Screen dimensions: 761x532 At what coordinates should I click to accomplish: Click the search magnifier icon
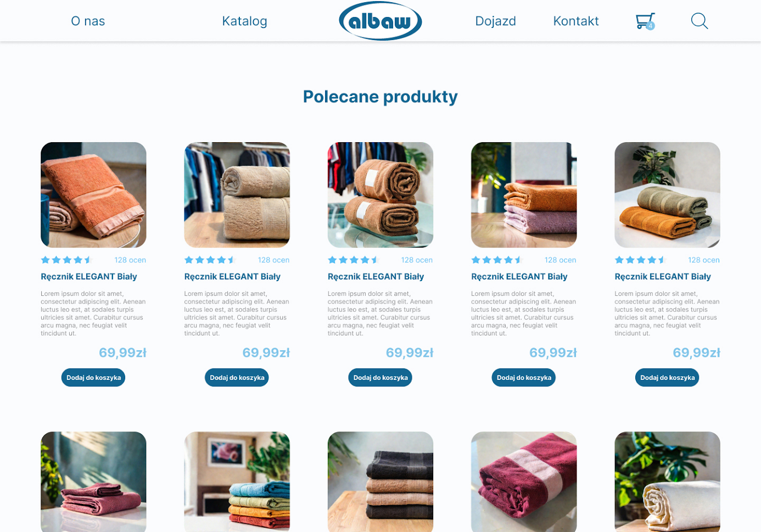(x=699, y=21)
